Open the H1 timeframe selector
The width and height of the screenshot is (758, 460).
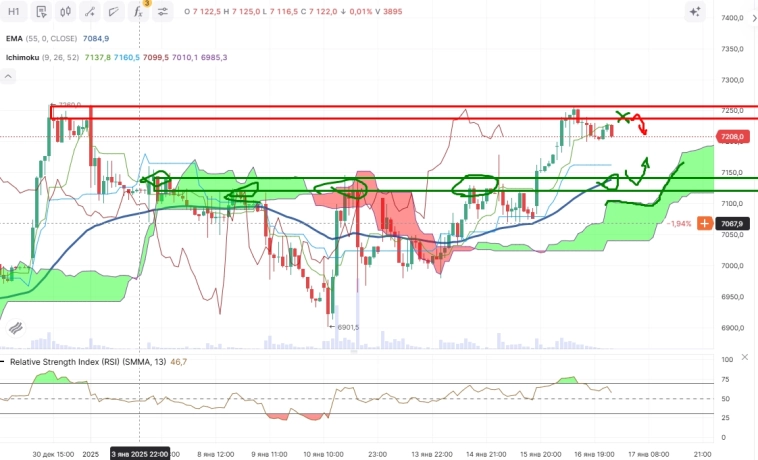tap(14, 11)
